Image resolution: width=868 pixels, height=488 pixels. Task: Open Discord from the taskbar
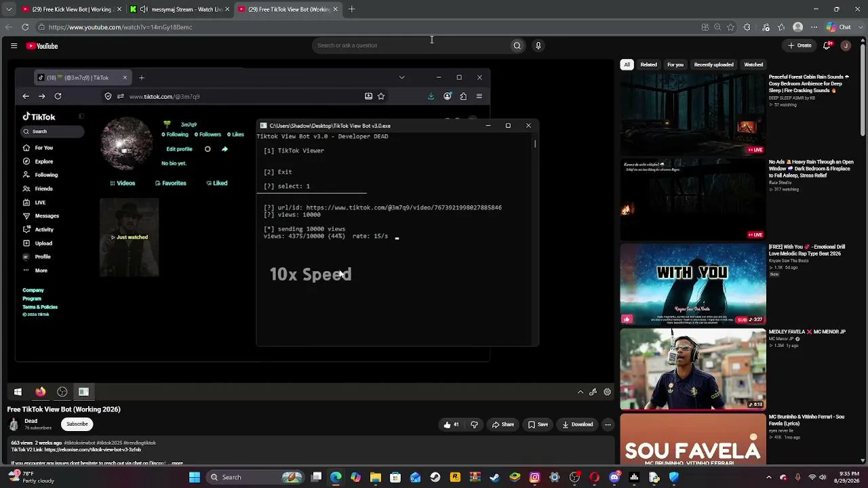[x=614, y=477]
